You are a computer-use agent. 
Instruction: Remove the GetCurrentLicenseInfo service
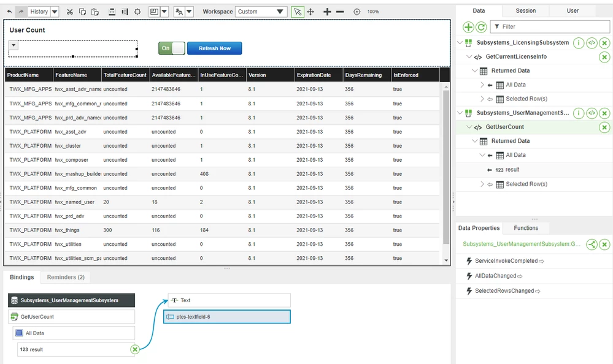click(x=604, y=58)
